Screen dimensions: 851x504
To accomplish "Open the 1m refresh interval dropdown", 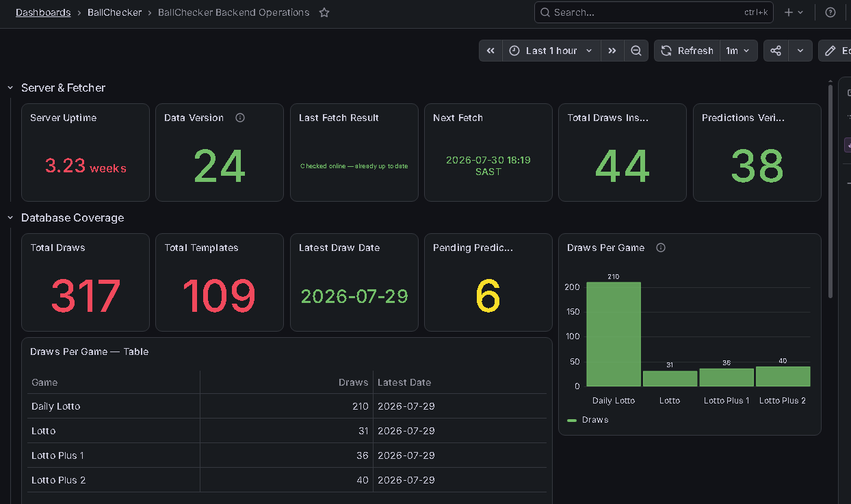I will coord(738,51).
